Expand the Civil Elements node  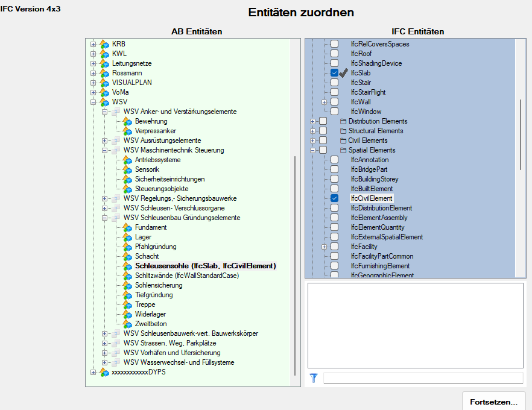(312, 140)
